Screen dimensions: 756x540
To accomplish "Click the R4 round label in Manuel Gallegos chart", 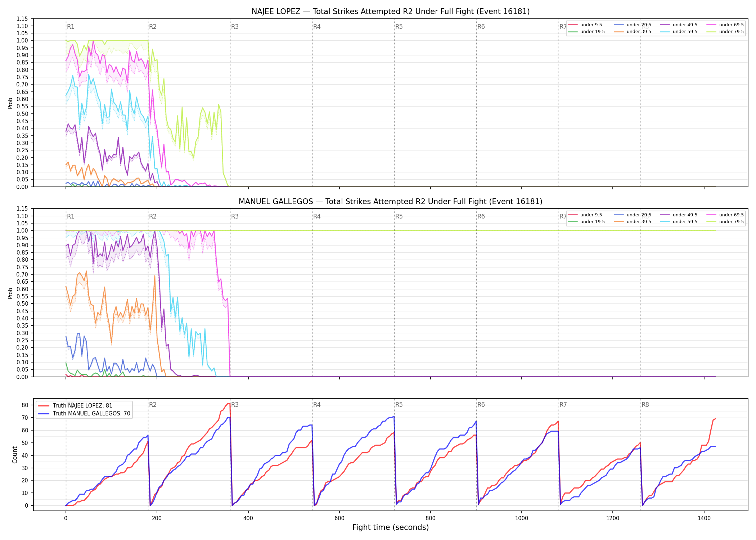I will click(317, 216).
